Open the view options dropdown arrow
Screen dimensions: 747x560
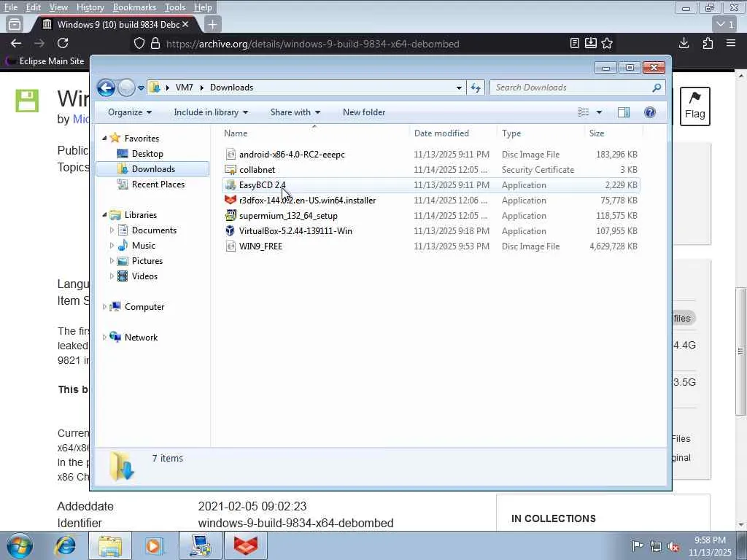click(599, 112)
